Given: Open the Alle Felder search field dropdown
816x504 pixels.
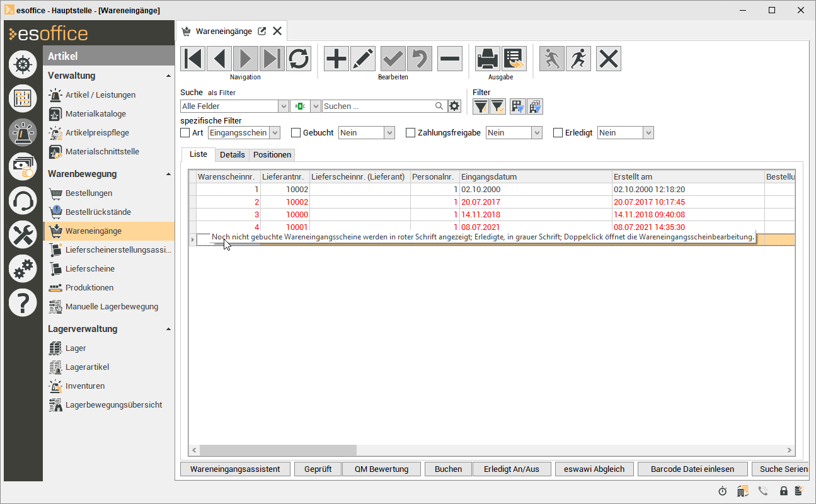Looking at the screenshot, I should click(x=284, y=106).
